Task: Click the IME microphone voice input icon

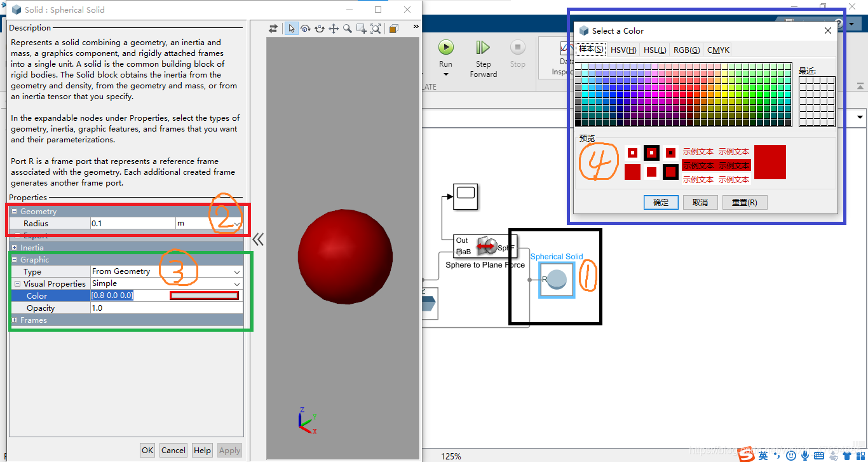Action: 805,455
